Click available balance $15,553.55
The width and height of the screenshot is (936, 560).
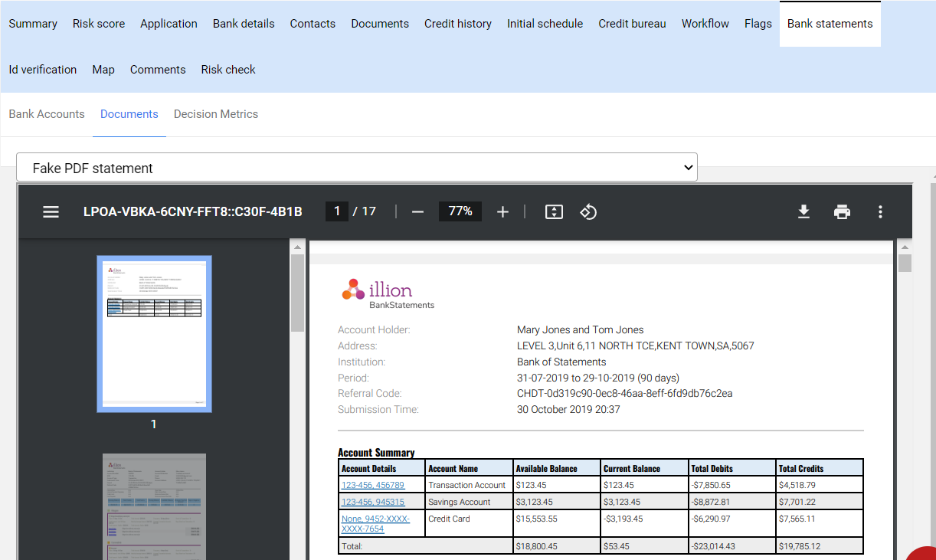[x=537, y=519]
